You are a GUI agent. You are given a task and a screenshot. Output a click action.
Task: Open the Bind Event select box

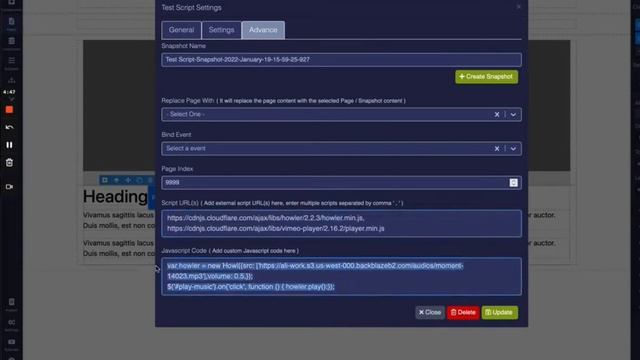tap(341, 149)
